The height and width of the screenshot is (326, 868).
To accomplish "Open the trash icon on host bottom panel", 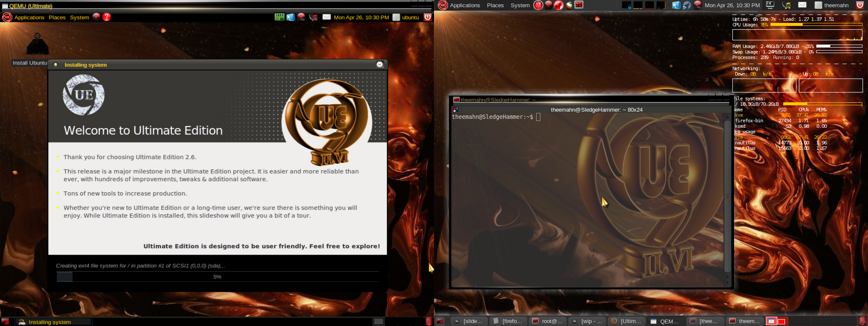I will (863, 321).
